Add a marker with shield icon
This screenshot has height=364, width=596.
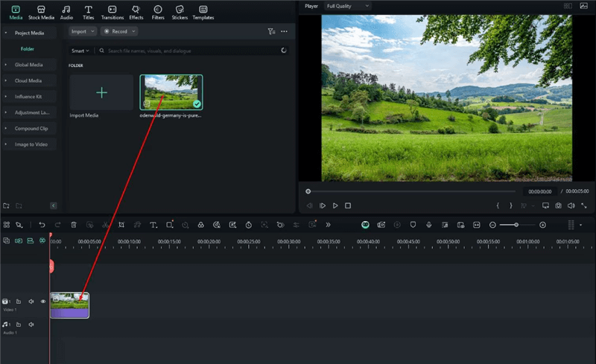[413, 225]
